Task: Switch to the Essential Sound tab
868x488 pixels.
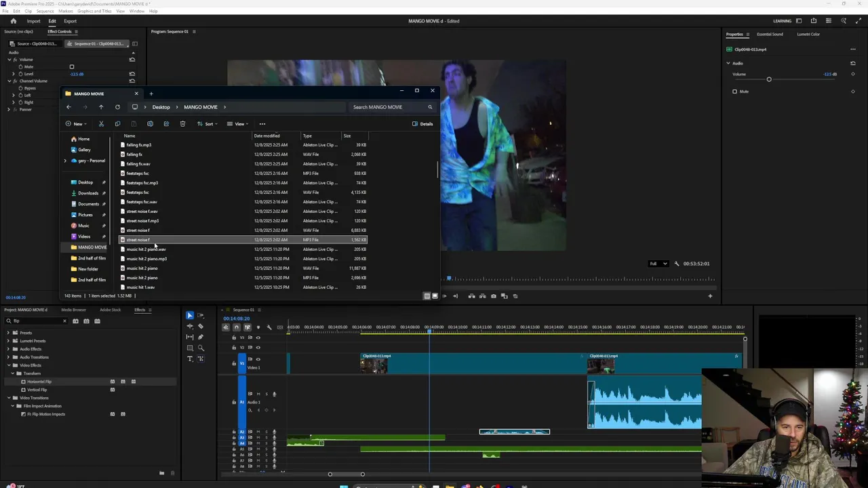Action: click(x=770, y=35)
